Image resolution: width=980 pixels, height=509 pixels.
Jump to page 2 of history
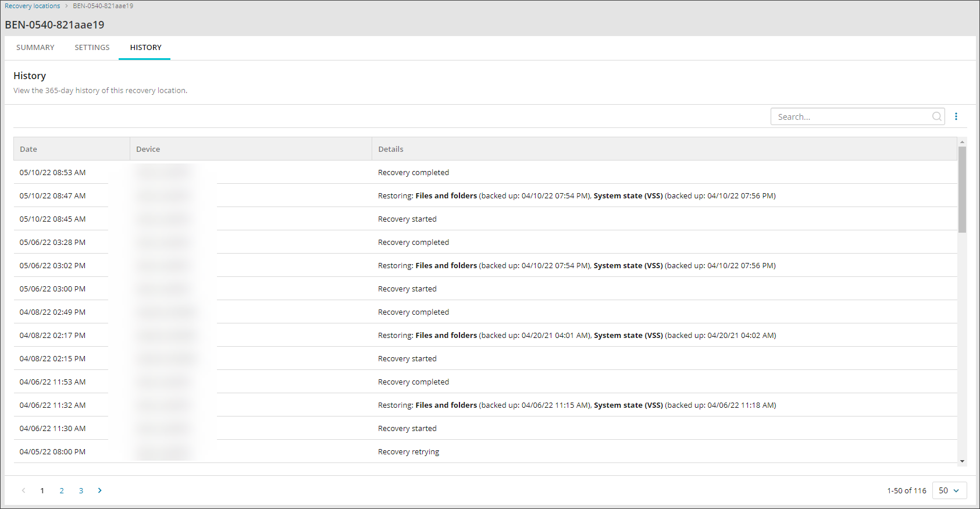62,490
